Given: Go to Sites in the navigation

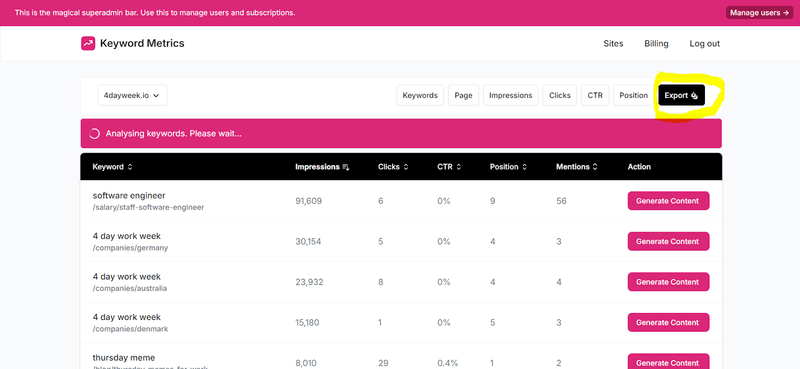Looking at the screenshot, I should pos(613,44).
